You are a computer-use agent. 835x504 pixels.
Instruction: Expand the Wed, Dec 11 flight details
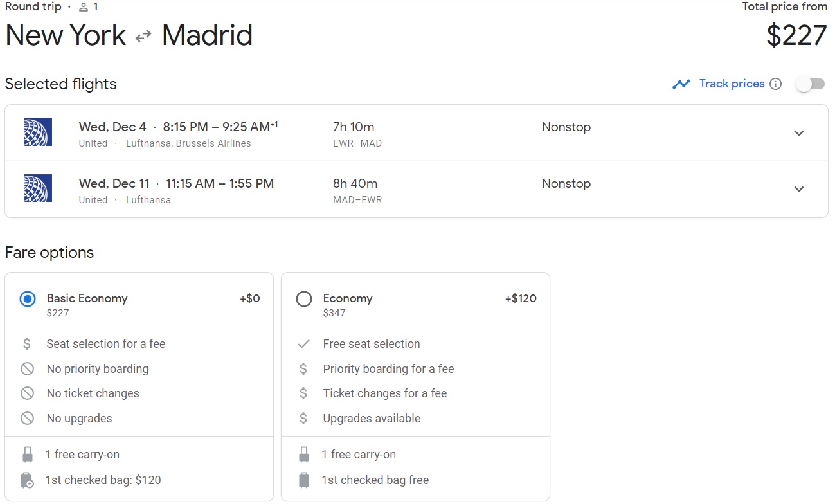[x=799, y=189]
